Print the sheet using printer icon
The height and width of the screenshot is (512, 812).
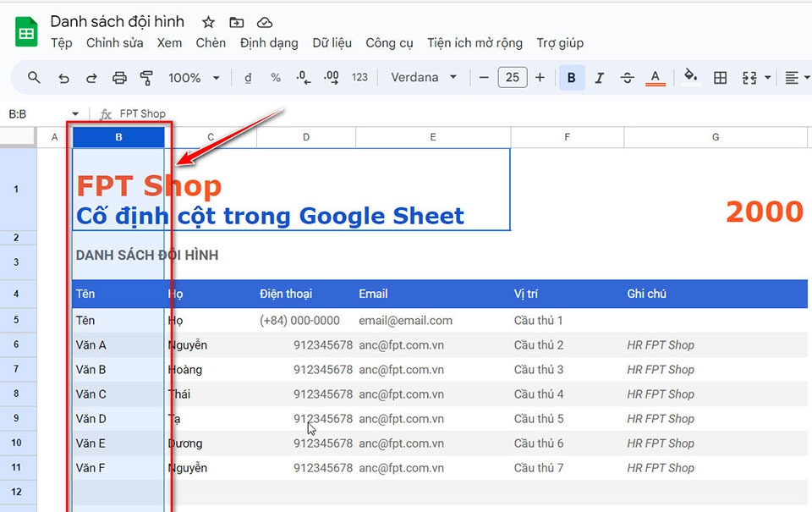[119, 78]
